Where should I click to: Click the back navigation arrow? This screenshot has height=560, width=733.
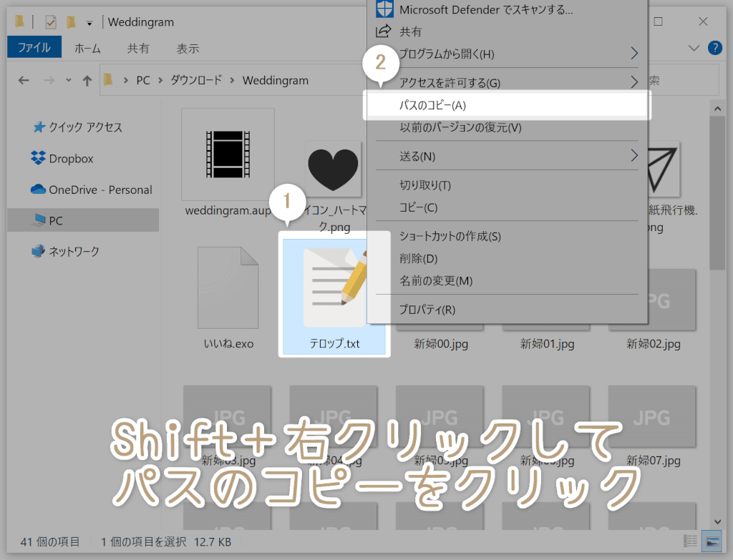coord(23,80)
